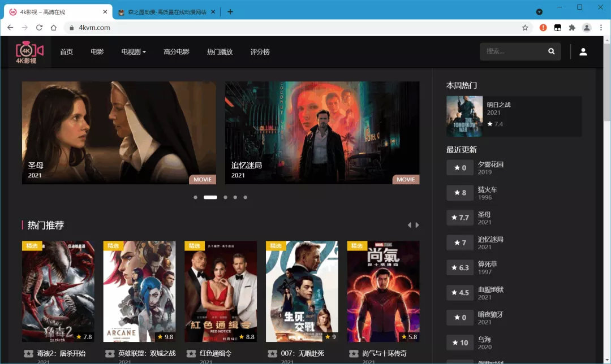Click the icon beside 尚气与十环传奇 title

pyautogui.click(x=354, y=353)
